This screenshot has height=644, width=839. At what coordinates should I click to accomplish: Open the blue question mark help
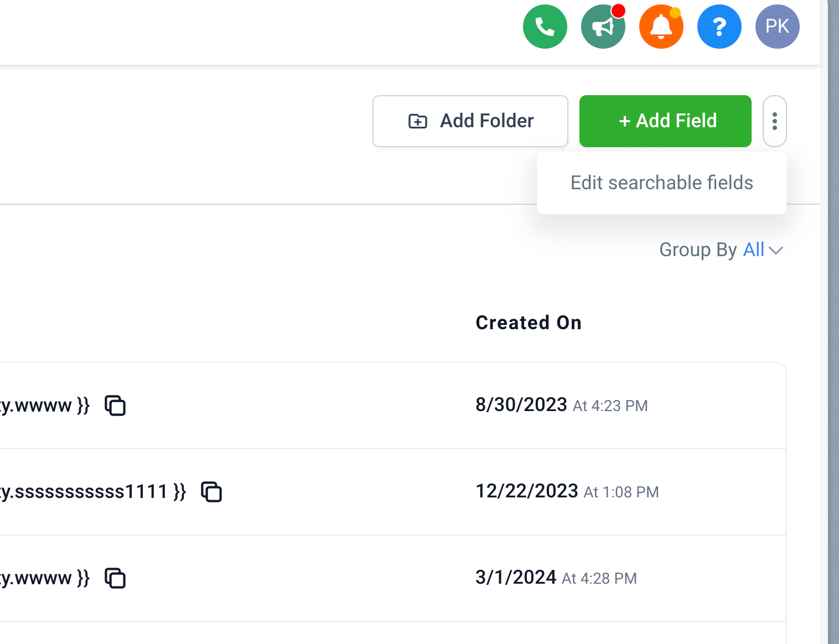(x=719, y=27)
